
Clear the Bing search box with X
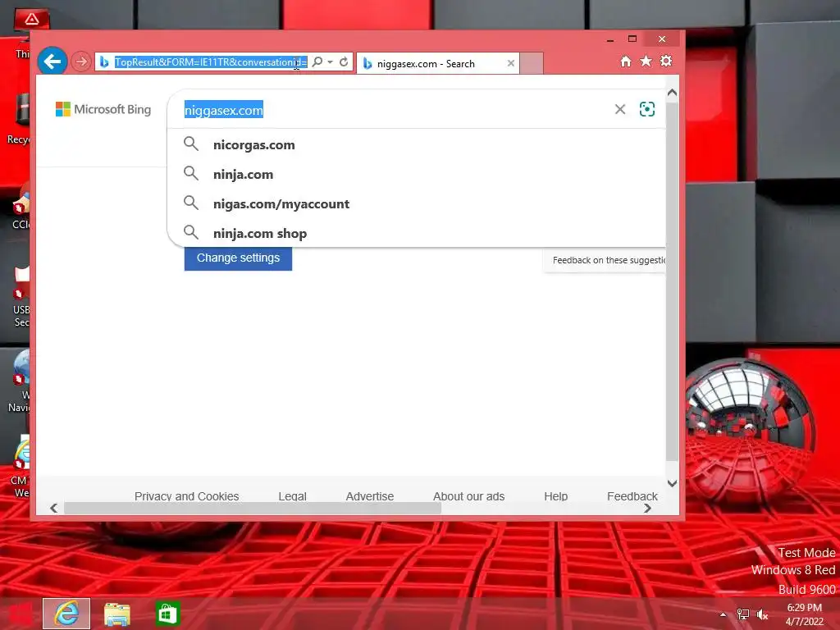[x=620, y=109]
